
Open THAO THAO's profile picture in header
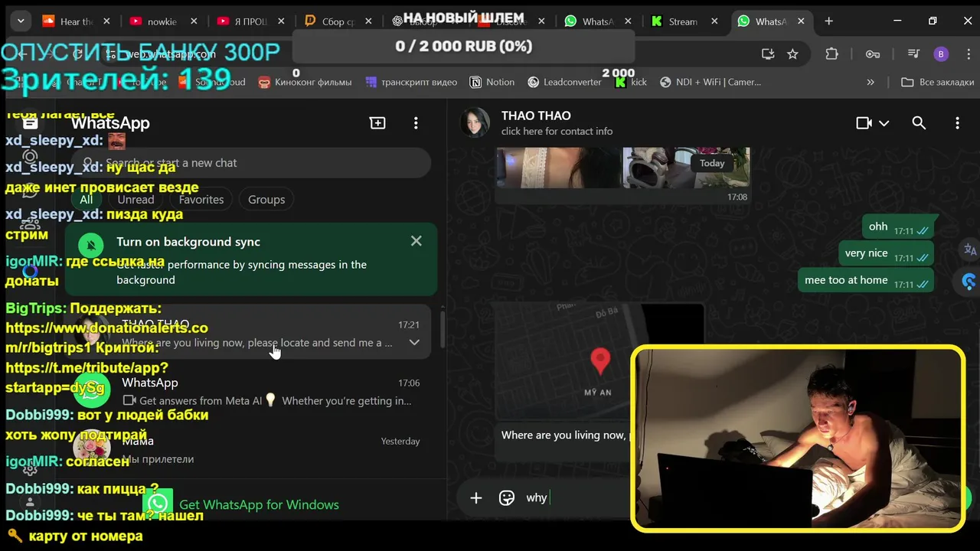475,122
